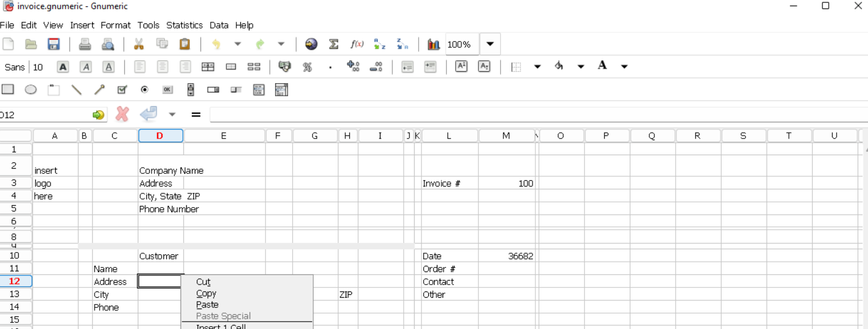Merge the selected cells
The image size is (868, 329).
208,67
